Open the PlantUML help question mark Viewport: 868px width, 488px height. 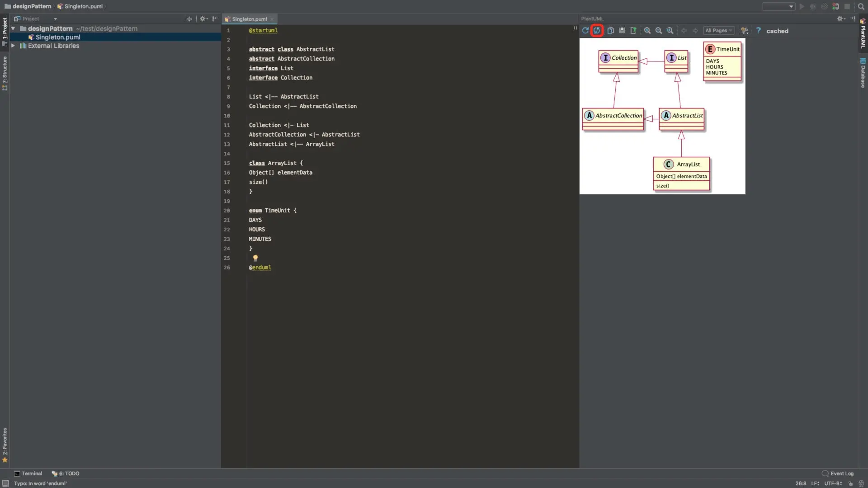coord(759,31)
